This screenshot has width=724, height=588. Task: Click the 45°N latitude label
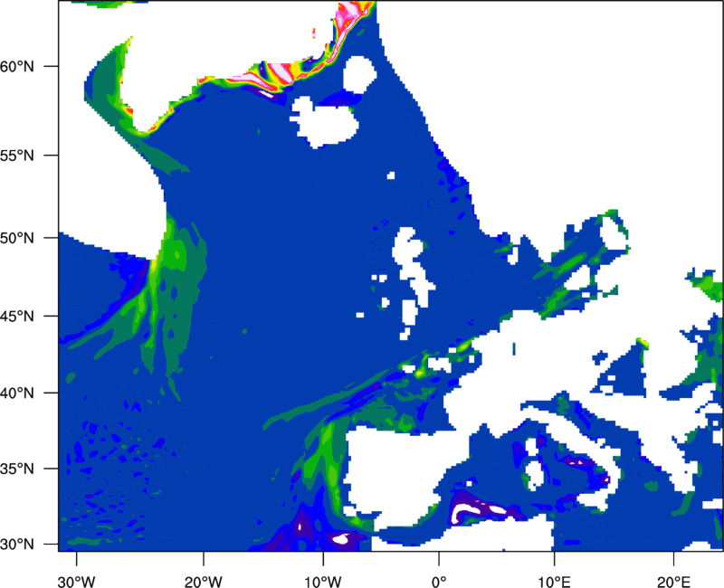click(x=17, y=316)
